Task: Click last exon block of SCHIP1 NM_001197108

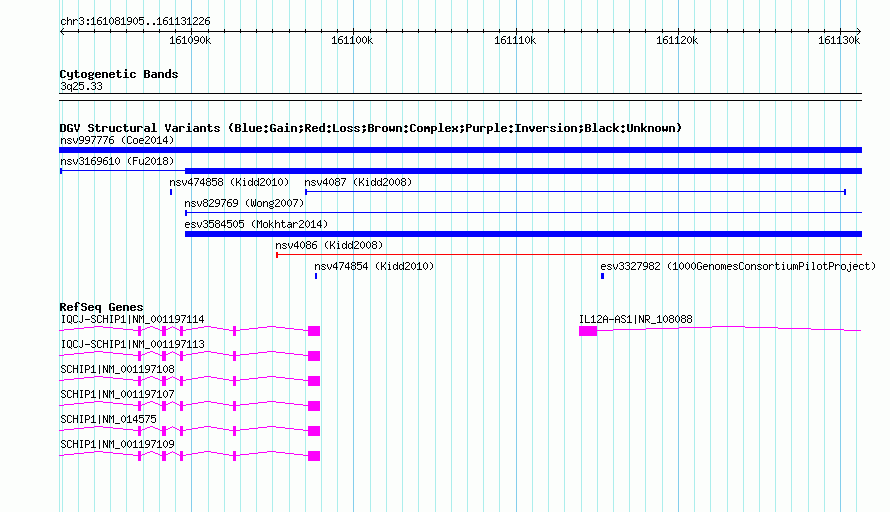Action: (x=314, y=381)
